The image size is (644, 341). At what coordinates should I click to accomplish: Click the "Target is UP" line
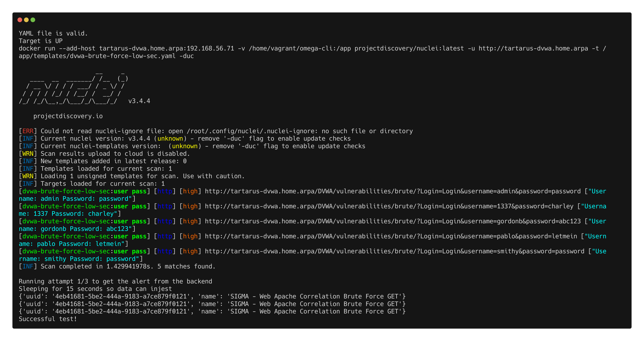[41, 41]
